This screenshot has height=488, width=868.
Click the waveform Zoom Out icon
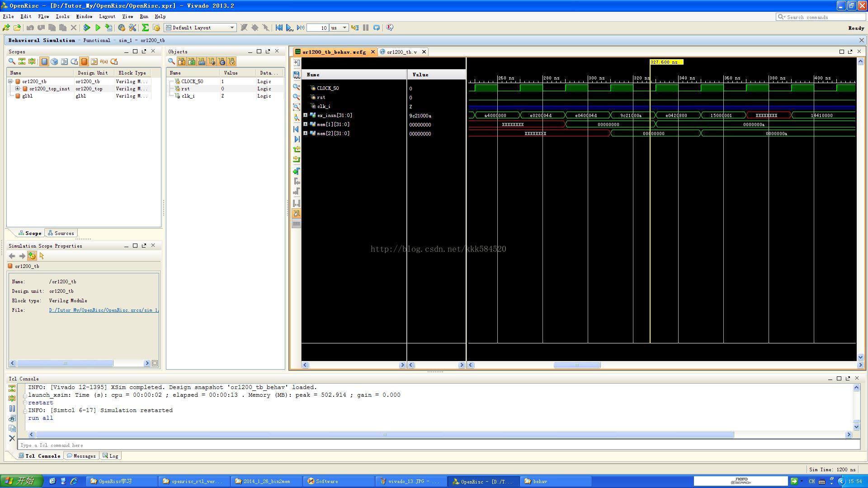point(297,97)
